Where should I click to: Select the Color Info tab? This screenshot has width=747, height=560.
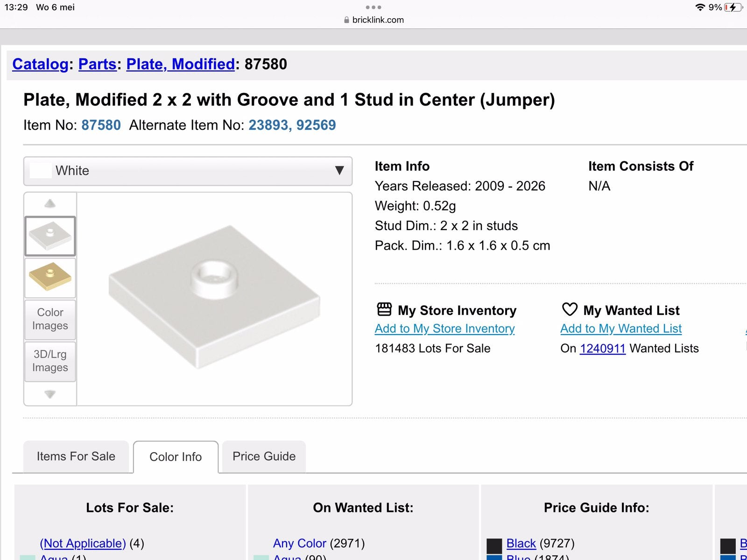coord(176,457)
